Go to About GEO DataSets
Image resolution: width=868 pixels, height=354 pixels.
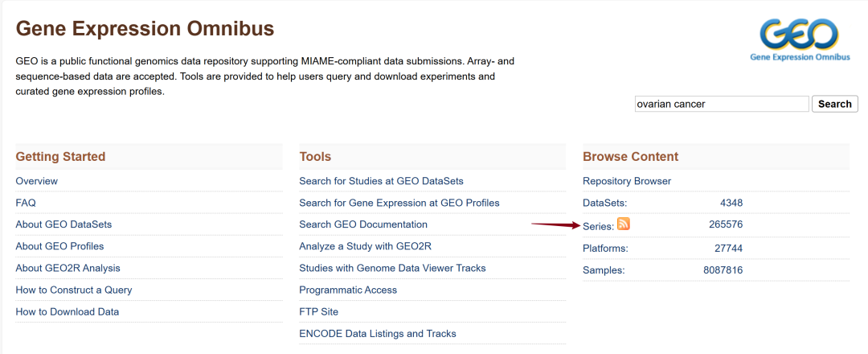click(x=63, y=224)
